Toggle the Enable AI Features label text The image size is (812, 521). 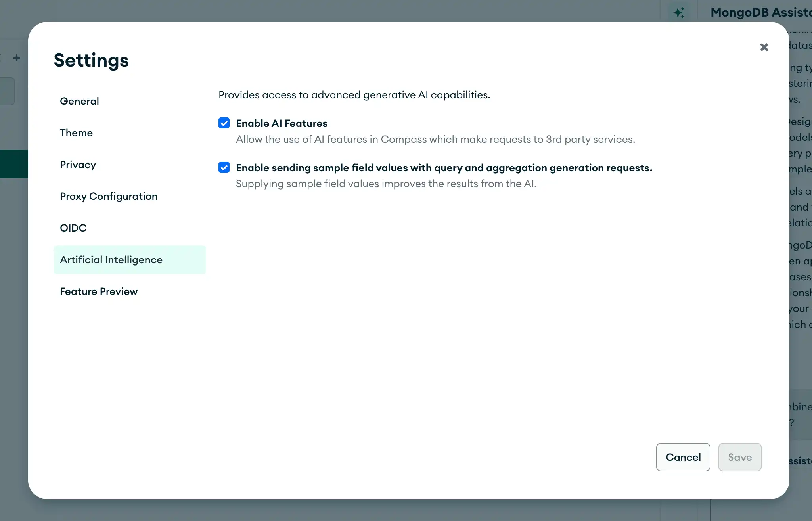[282, 123]
